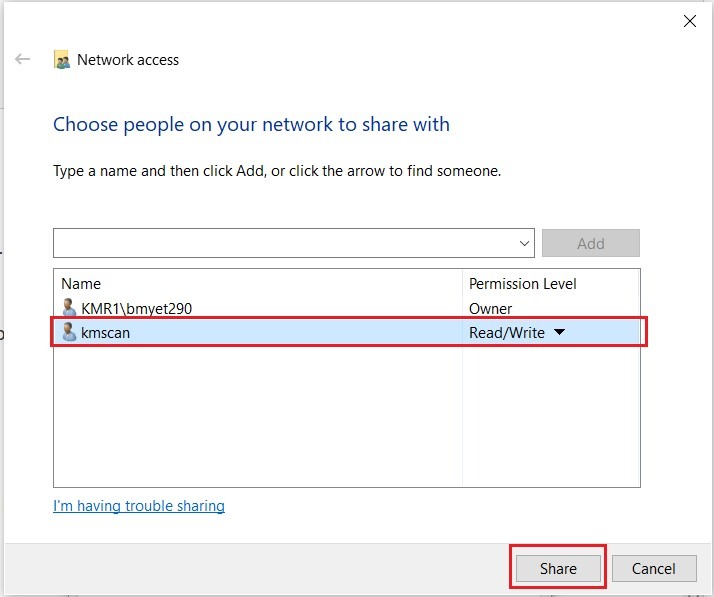Click the Owner permission cell
714x597 pixels.
490,308
